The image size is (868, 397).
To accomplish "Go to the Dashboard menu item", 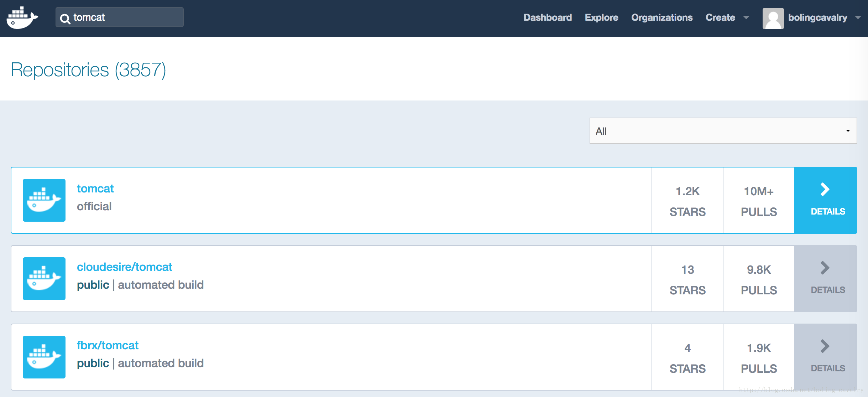I will (548, 17).
